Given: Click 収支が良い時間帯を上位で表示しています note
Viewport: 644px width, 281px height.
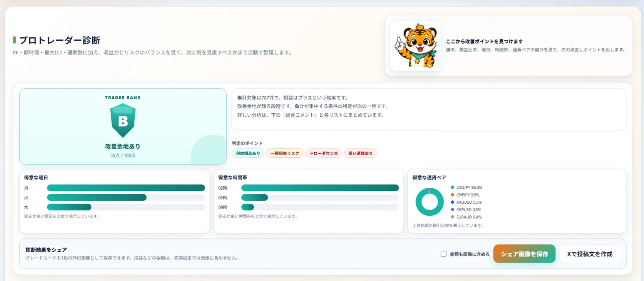Looking at the screenshot, I should pos(258,216).
